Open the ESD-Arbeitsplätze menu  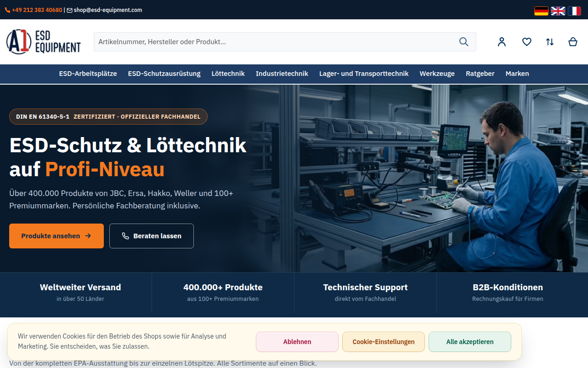pyautogui.click(x=88, y=74)
